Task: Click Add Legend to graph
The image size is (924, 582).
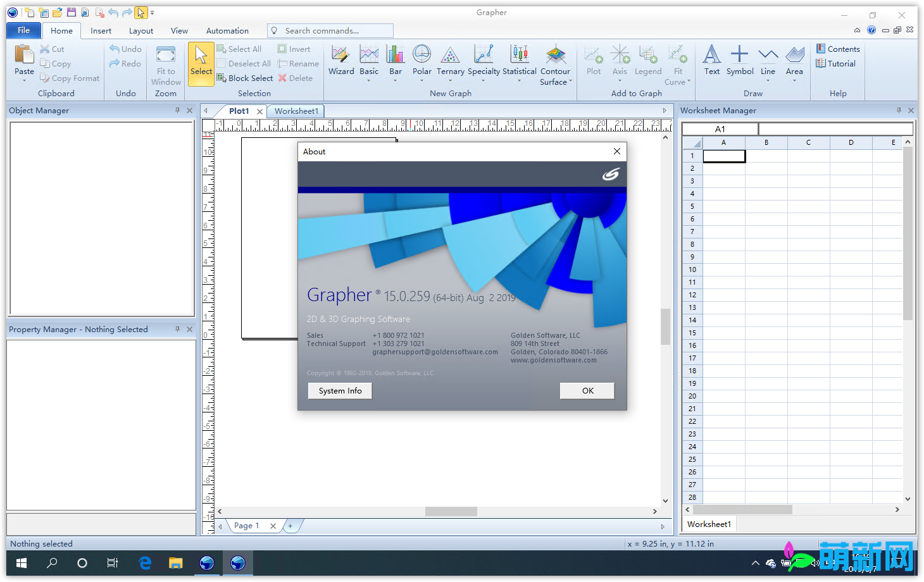Action: pos(648,61)
